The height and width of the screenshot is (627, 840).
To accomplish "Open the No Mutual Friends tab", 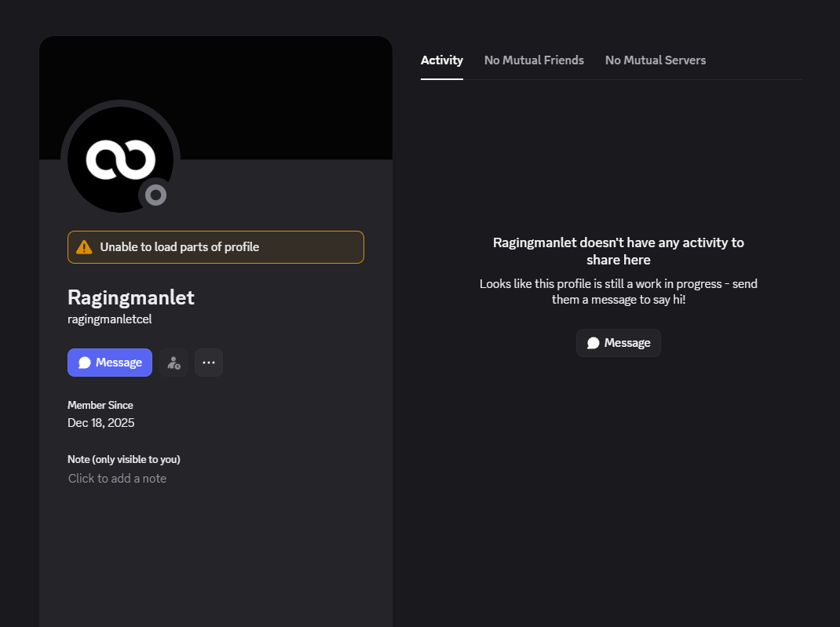I will click(x=534, y=60).
